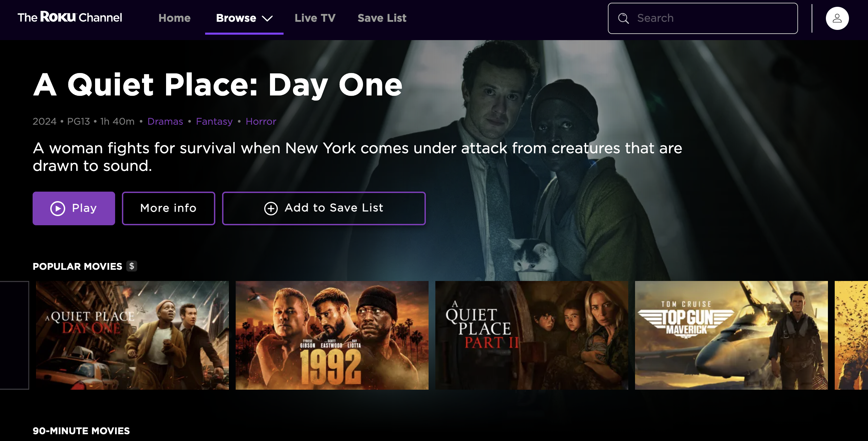
Task: Switch to Live TV
Action: click(315, 18)
